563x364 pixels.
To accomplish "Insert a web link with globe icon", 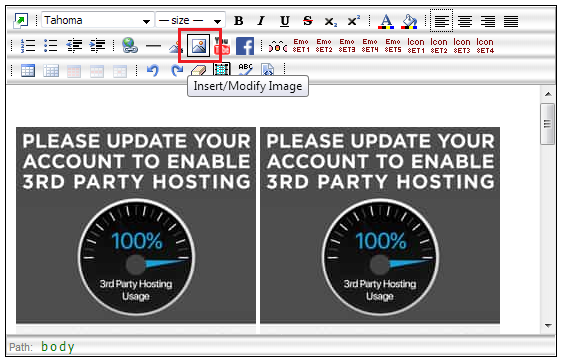I will (130, 46).
